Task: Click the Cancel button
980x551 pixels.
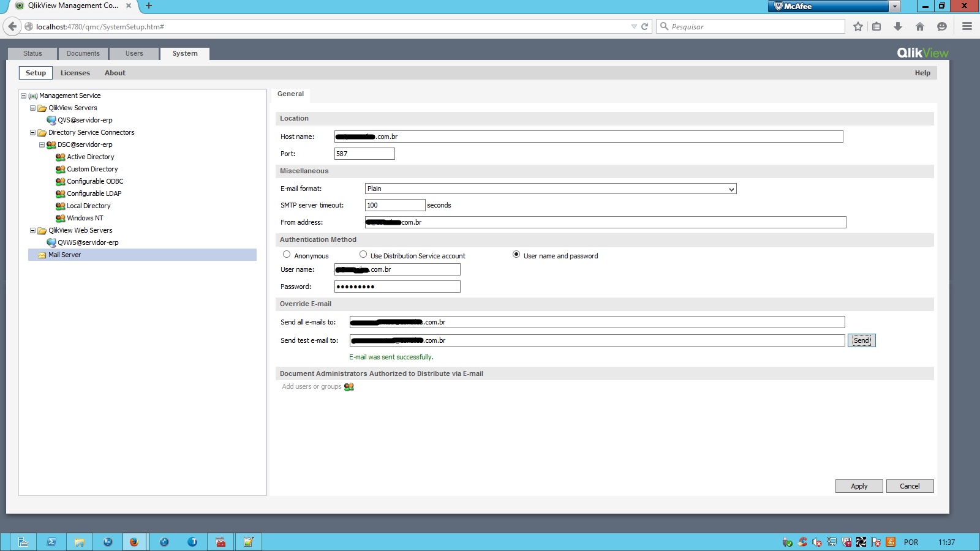Action: 910,486
